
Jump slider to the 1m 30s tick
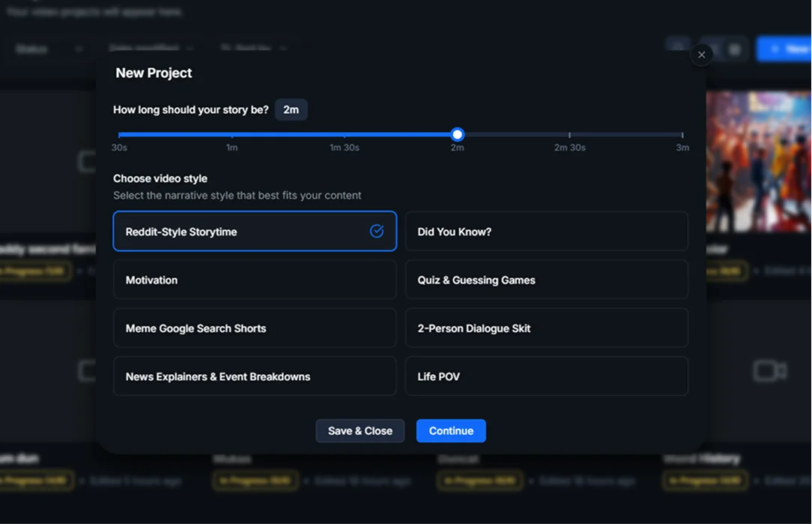345,135
